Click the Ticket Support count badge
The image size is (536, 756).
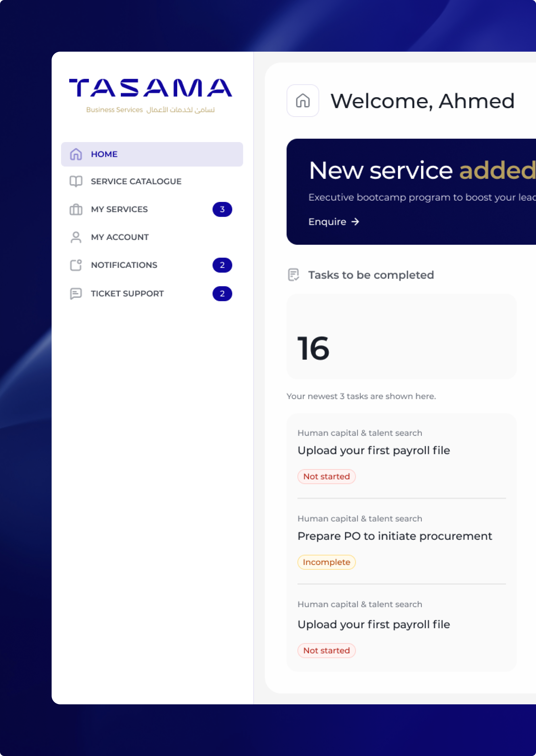point(222,294)
